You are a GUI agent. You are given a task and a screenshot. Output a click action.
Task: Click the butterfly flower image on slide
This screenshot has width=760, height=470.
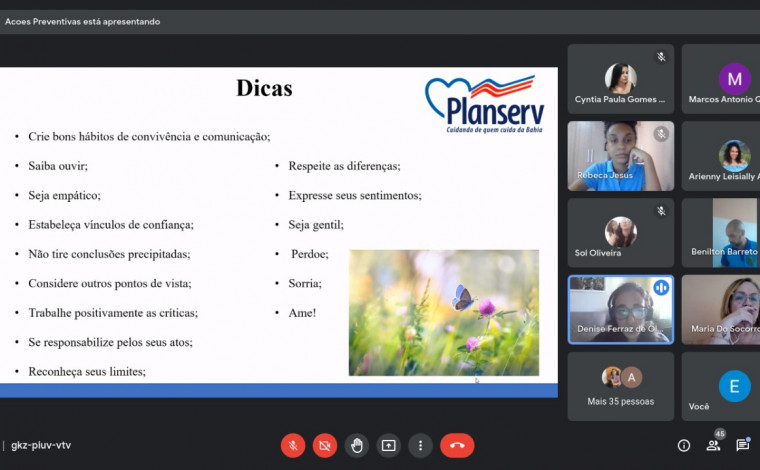coord(443,312)
